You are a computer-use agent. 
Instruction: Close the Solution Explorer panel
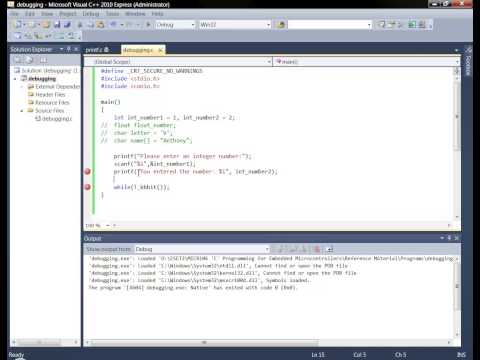pyautogui.click(x=76, y=49)
